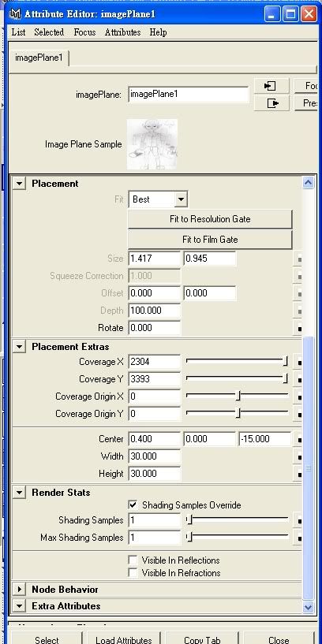Click map button next to Center fields
322x644 pixels.
click(299, 439)
